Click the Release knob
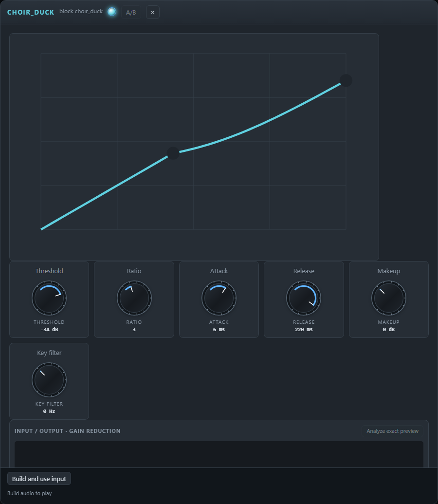 [x=304, y=298]
